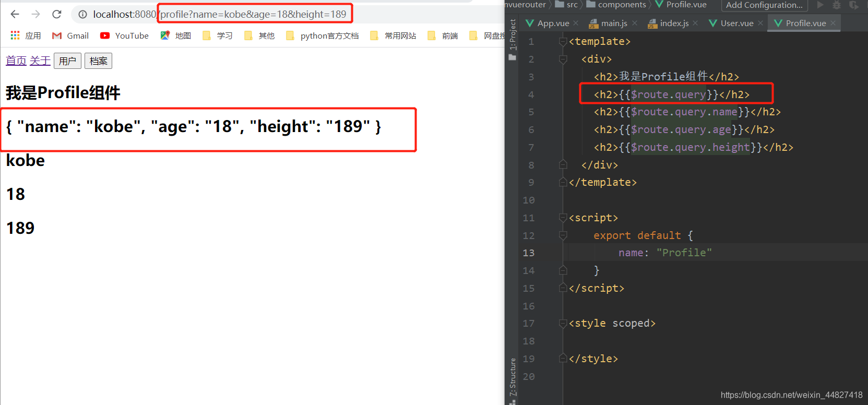The height and width of the screenshot is (405, 868).
Task: Expand the 其他 bookmark folder
Action: [x=259, y=35]
